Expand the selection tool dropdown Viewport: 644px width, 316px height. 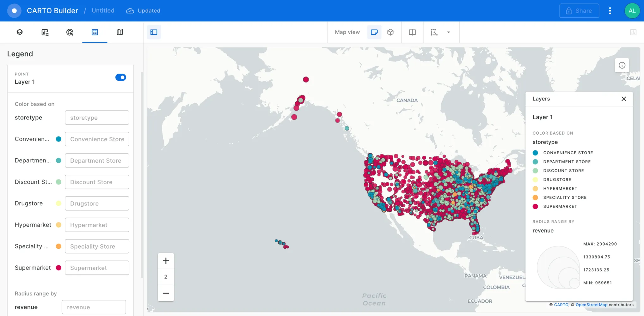click(x=448, y=32)
